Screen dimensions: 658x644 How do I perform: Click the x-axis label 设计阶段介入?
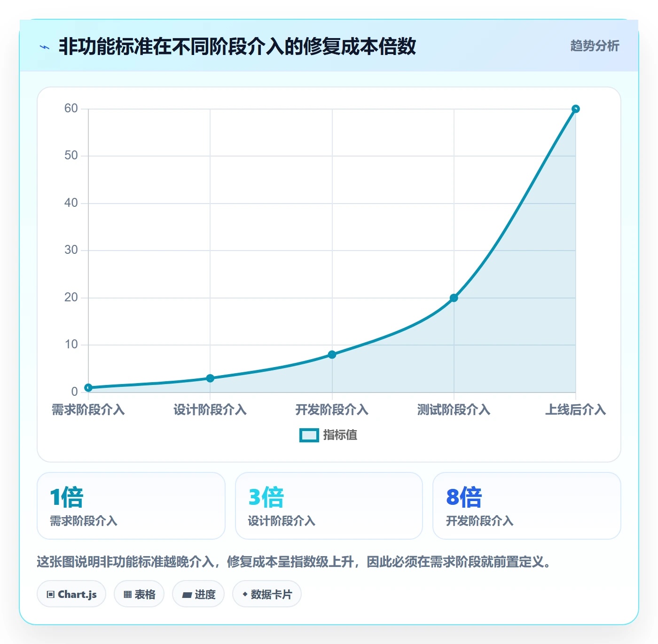pyautogui.click(x=210, y=410)
